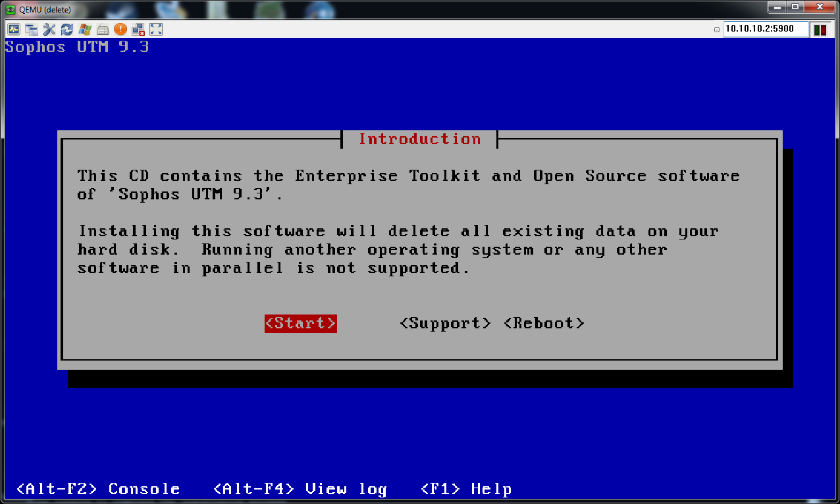Screen dimensions: 840x504
Task: Click the orange exclamation alert icon
Action: (x=120, y=29)
